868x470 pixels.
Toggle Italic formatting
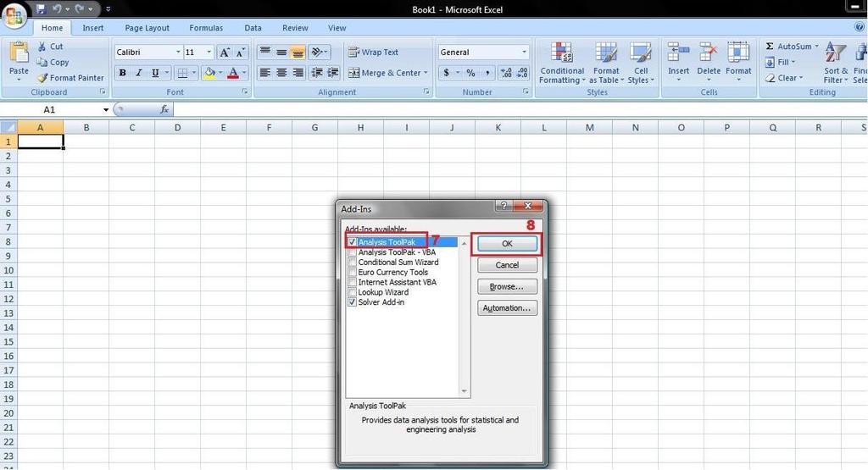pos(139,73)
